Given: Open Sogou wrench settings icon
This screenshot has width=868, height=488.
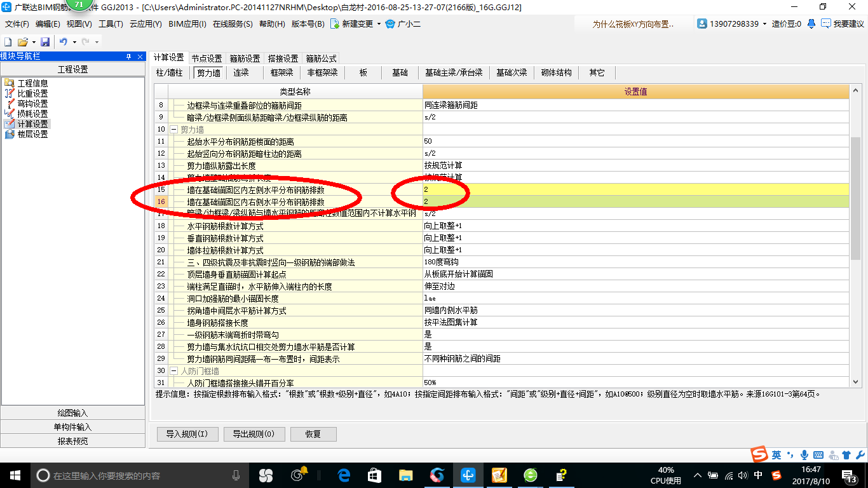Looking at the screenshot, I should (859, 455).
